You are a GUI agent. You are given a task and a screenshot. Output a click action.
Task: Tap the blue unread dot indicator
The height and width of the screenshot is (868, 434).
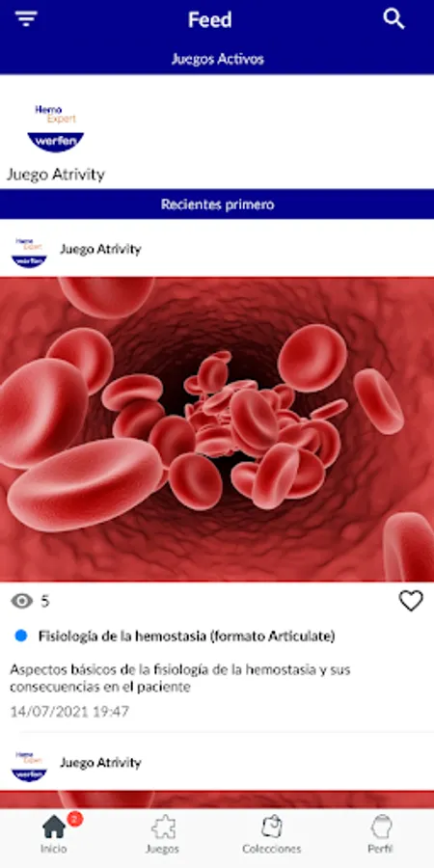(x=21, y=637)
